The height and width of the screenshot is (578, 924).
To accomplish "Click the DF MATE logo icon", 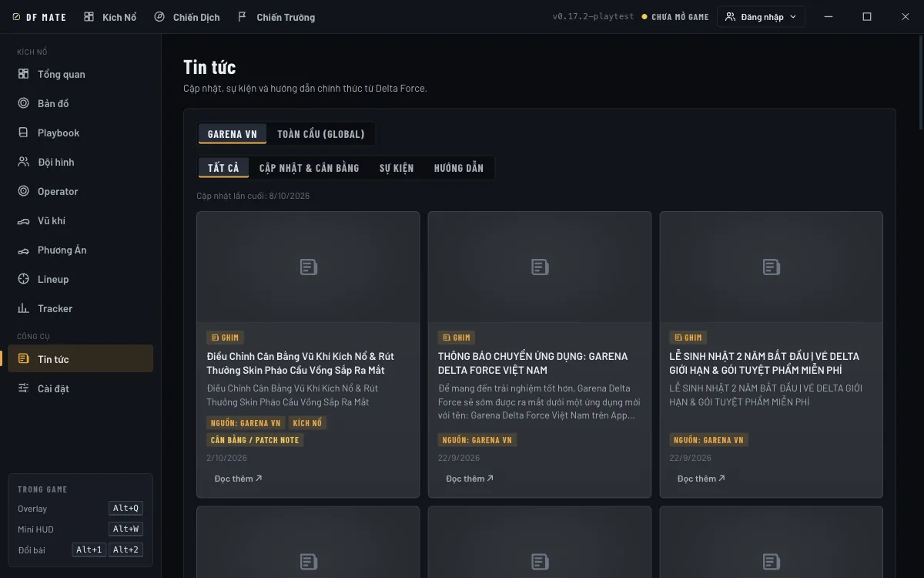I will point(17,17).
